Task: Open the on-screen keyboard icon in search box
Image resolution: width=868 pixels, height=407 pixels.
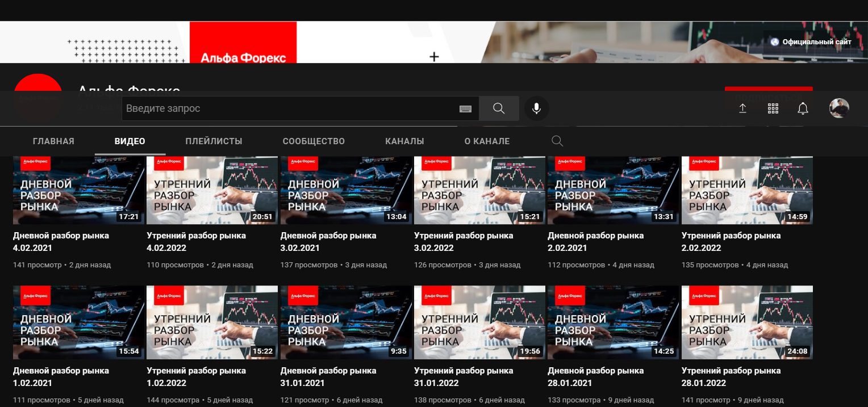Action: pos(465,109)
